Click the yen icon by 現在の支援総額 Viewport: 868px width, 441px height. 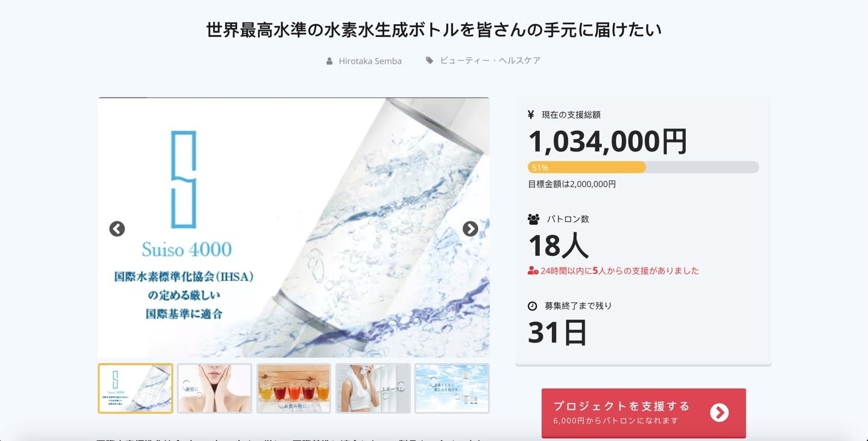[x=531, y=114]
